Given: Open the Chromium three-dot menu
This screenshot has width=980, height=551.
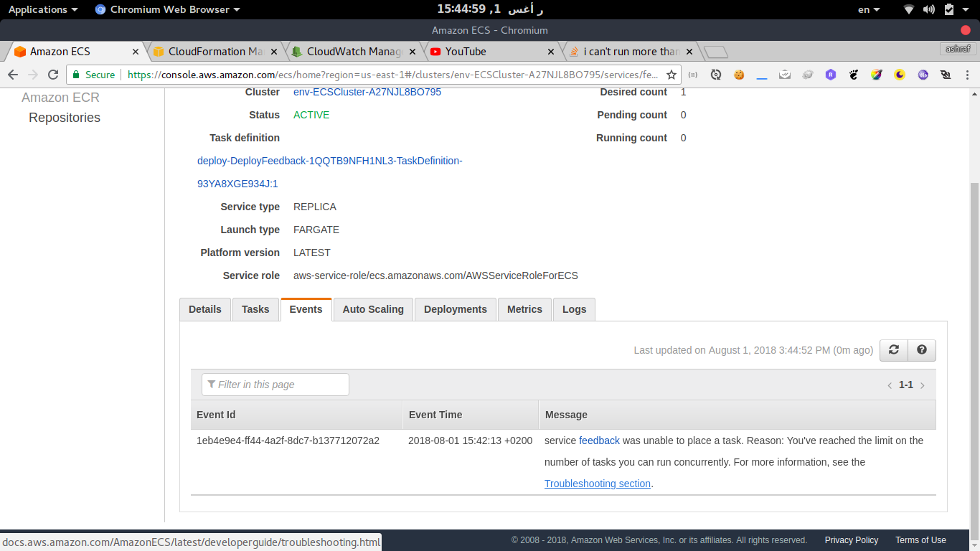Looking at the screenshot, I should pyautogui.click(x=968, y=75).
